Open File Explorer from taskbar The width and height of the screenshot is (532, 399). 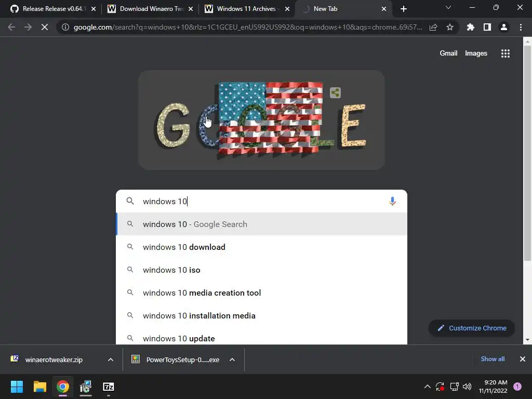pos(39,387)
